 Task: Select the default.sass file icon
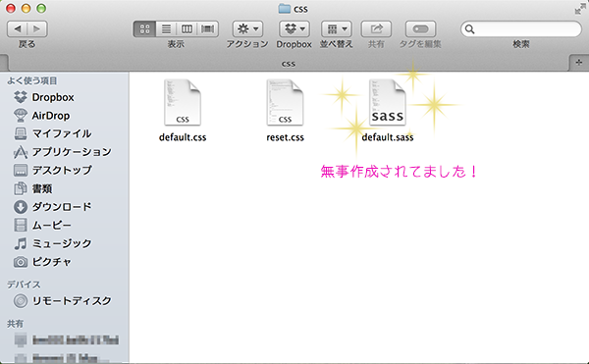click(x=388, y=102)
